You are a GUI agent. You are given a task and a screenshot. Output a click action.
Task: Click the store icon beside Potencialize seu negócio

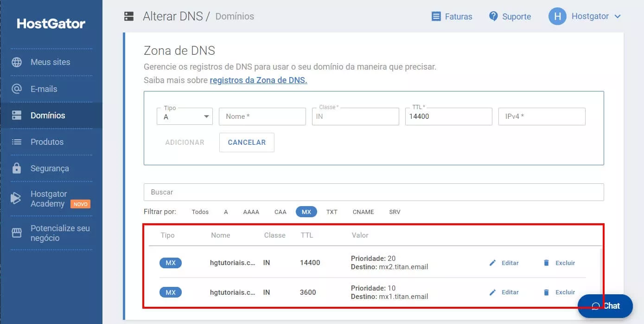click(17, 233)
